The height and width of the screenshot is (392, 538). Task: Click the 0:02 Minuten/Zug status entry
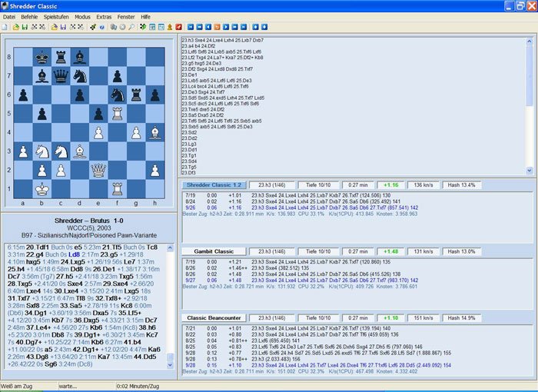(138, 386)
